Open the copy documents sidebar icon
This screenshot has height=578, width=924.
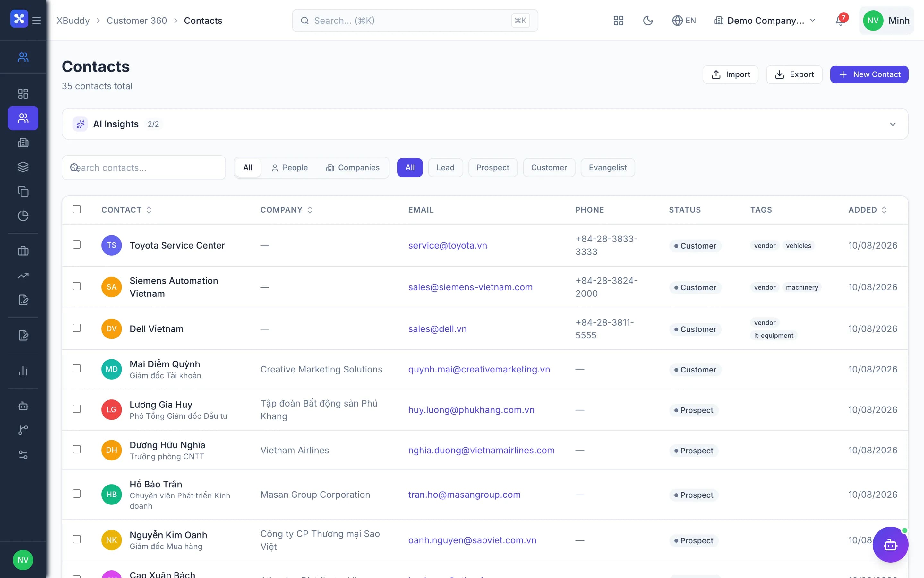23,191
